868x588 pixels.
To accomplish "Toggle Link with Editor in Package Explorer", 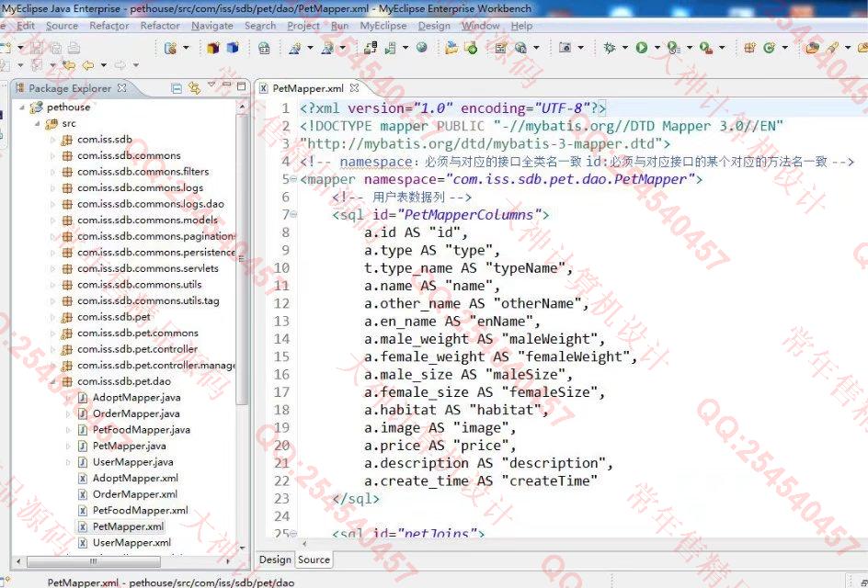I will click(x=194, y=88).
